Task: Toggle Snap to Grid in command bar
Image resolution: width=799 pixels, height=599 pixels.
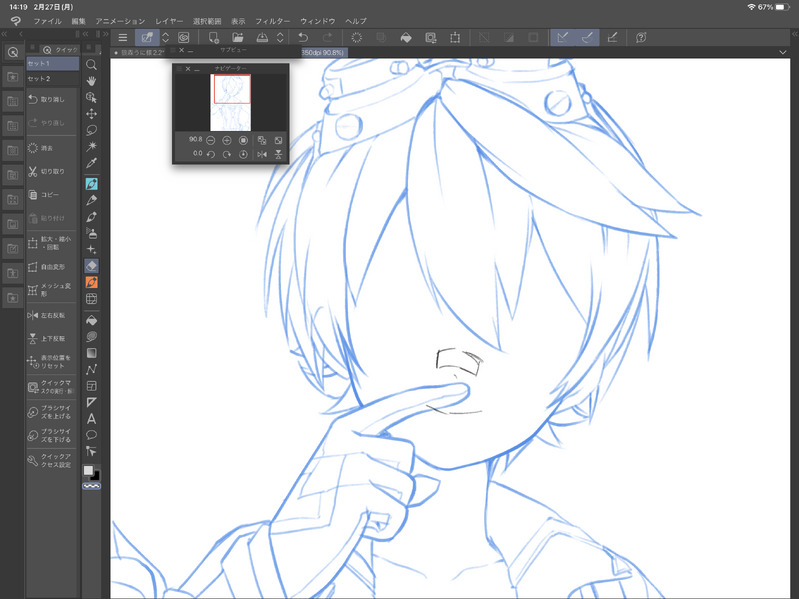Action: click(612, 38)
